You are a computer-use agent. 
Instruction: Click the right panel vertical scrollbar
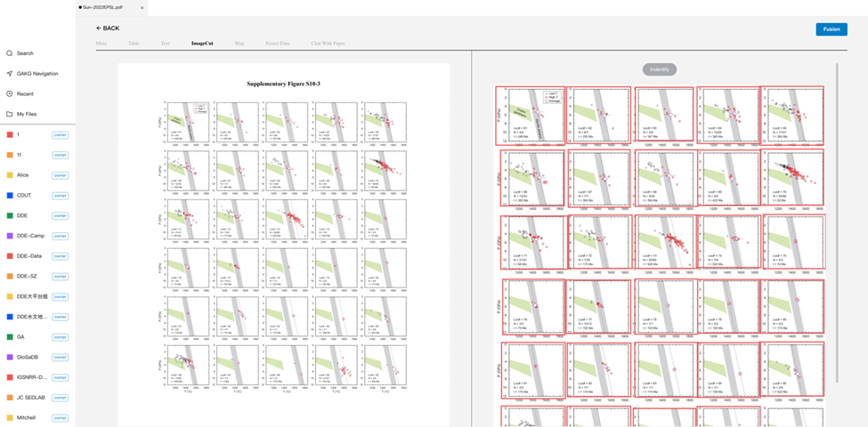click(837, 222)
